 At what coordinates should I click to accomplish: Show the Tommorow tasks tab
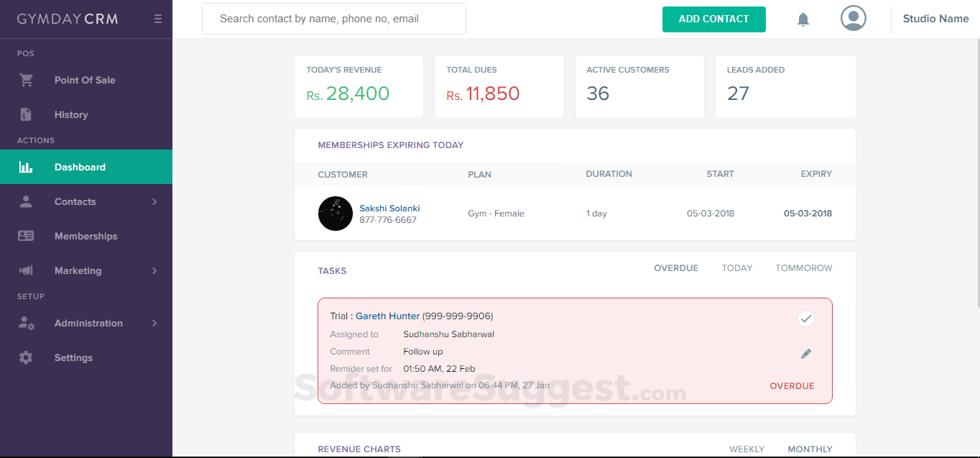coord(803,268)
